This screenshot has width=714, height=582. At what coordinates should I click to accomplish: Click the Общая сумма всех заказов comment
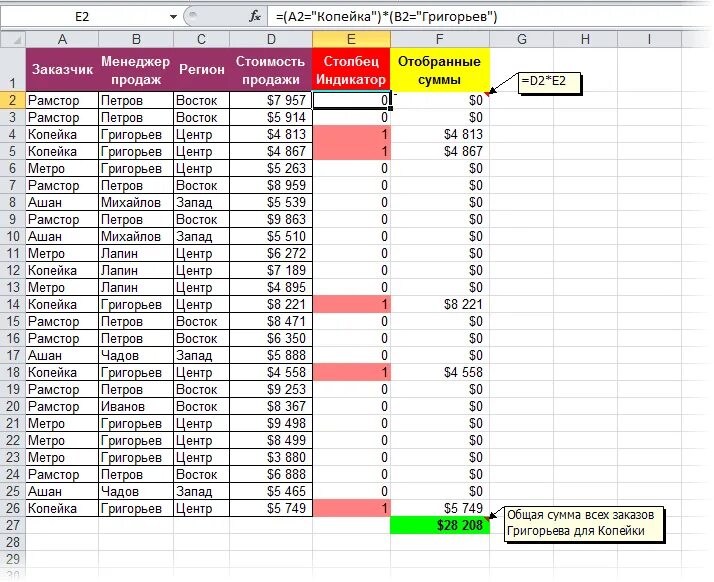[583, 524]
